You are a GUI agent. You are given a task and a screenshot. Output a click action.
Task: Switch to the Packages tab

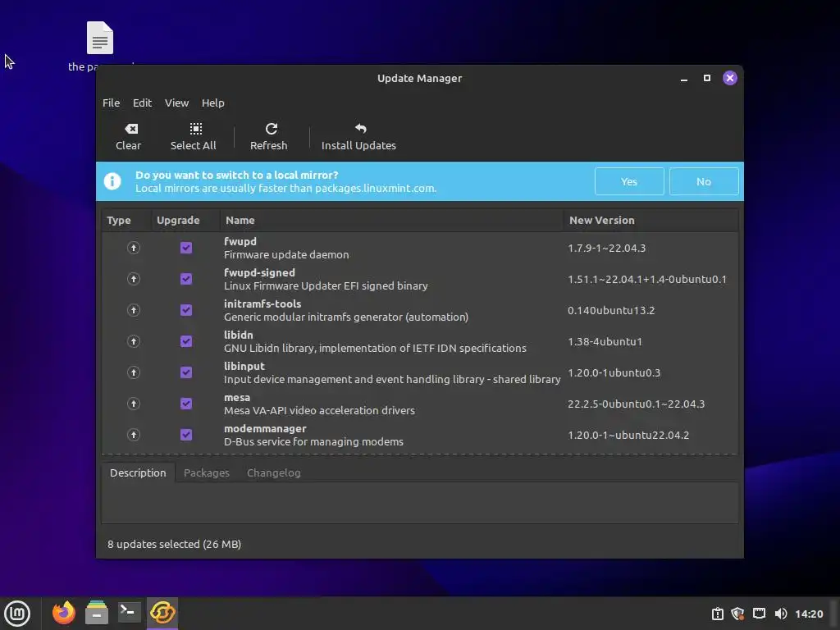pos(206,472)
